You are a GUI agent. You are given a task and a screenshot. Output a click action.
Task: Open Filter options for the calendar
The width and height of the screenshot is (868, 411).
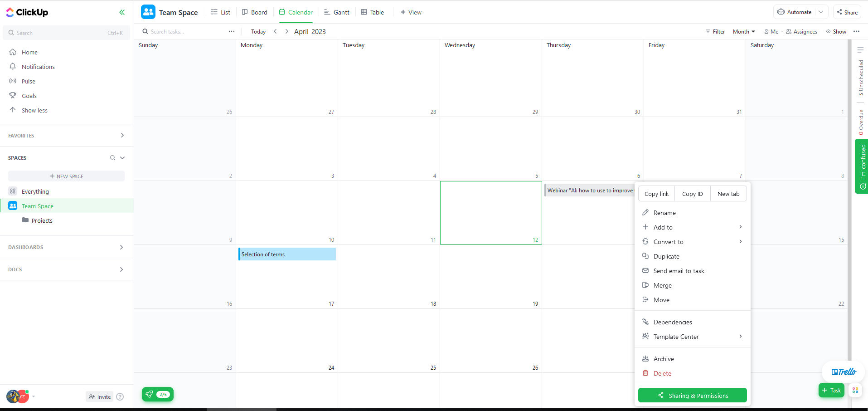[x=715, y=31]
